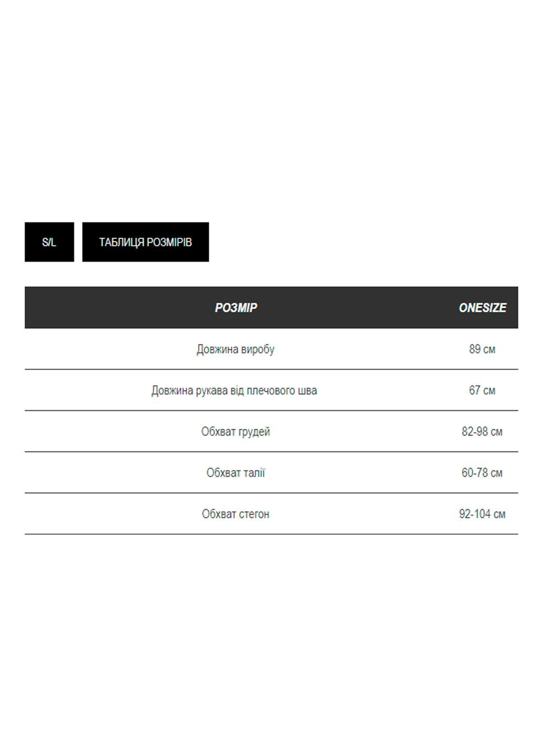The image size is (543, 756).
Task: Select the Обхват талії row label
Action: coord(236,473)
